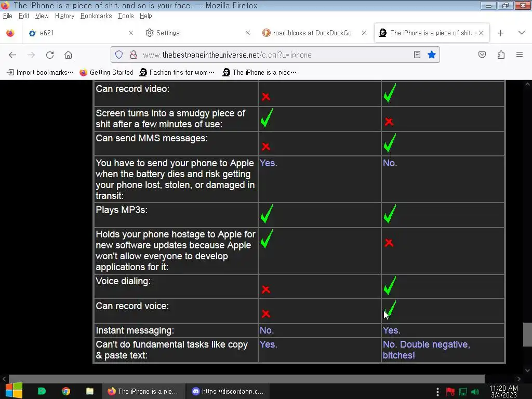Open the iPhone is a piec... bookmark
The width and height of the screenshot is (532, 399).
click(260, 72)
